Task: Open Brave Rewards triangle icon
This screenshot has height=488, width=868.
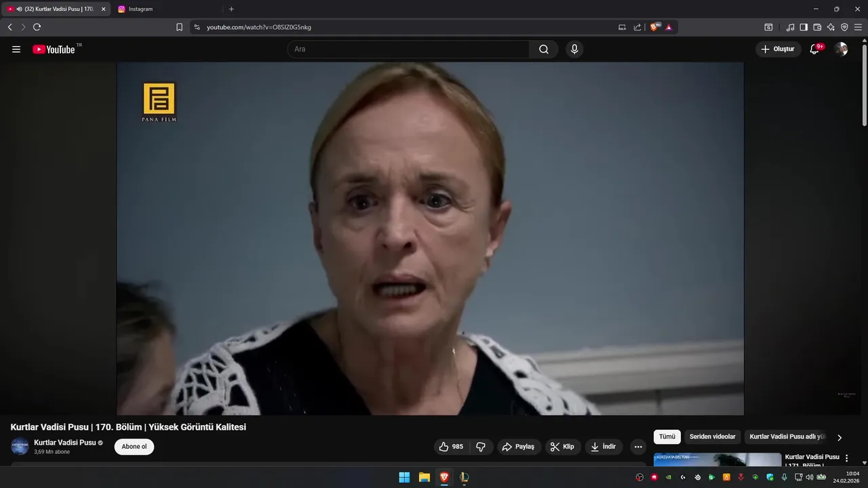Action: 669,27
